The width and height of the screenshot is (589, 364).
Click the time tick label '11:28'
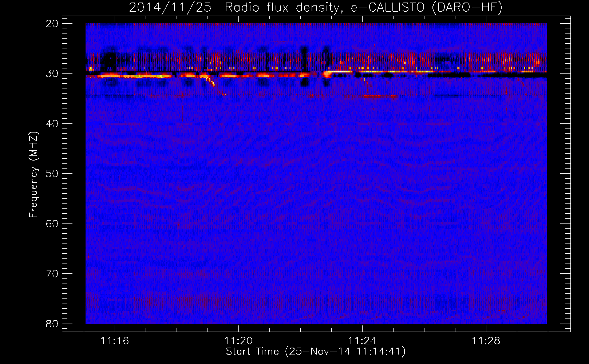coord(486,341)
